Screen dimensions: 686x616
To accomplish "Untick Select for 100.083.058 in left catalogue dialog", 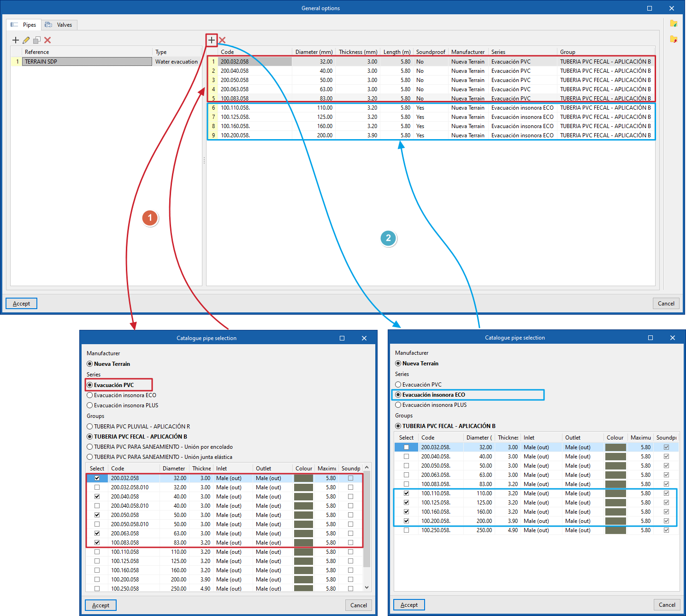I will (97, 543).
